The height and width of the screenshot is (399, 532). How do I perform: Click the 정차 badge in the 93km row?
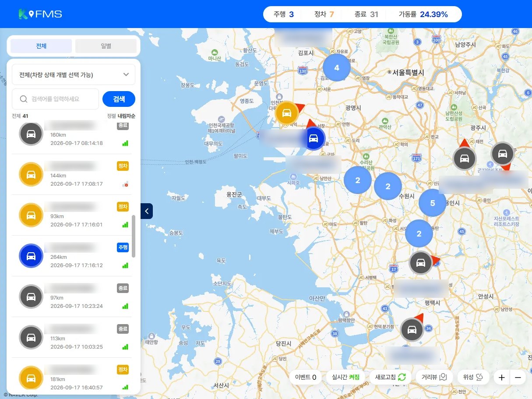click(x=123, y=207)
